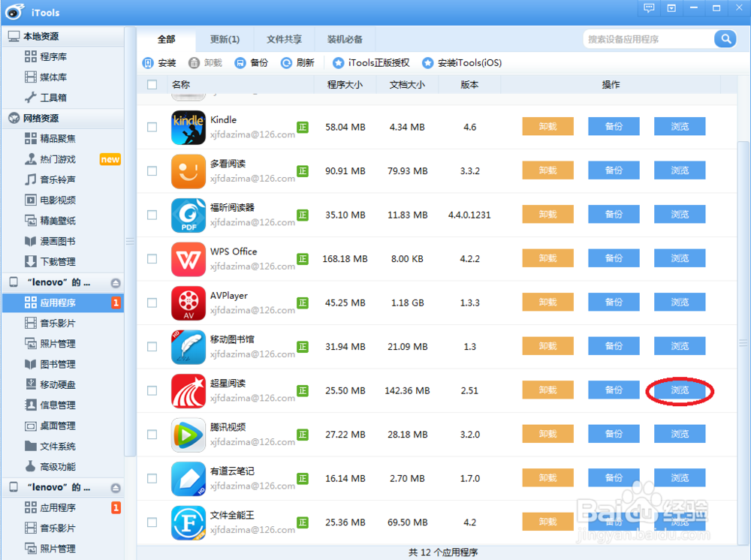This screenshot has width=751, height=560.
Task: Open 文件系统 file system
Action: (57, 447)
